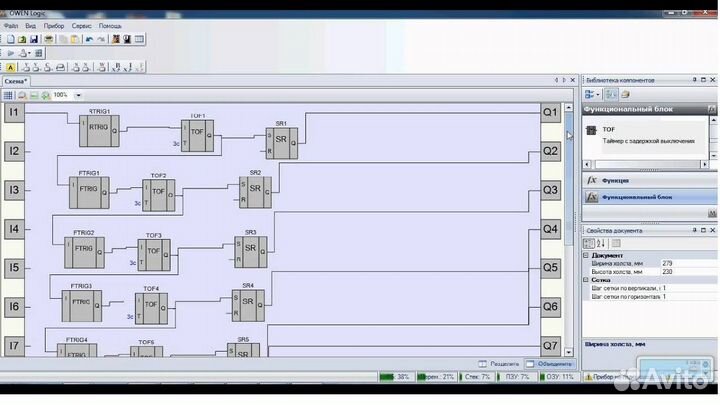Insert a text comment block (A)
Viewport: 720px width, 405px height.
(x=11, y=68)
